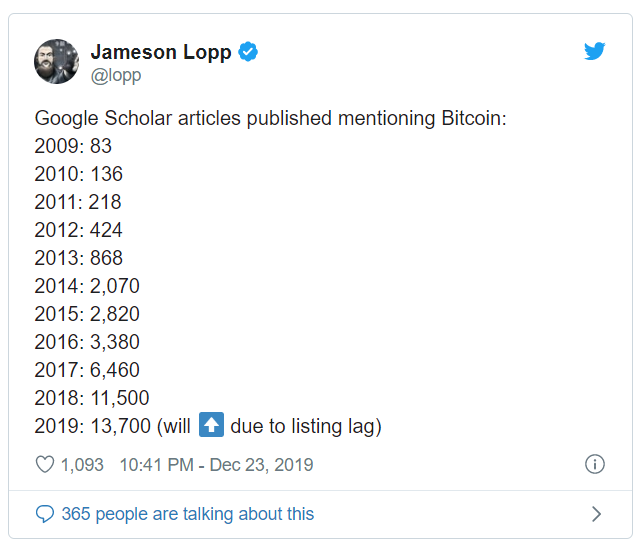The width and height of the screenshot is (639, 553).
Task: Click the 1,093 likes count
Action: tap(82, 465)
